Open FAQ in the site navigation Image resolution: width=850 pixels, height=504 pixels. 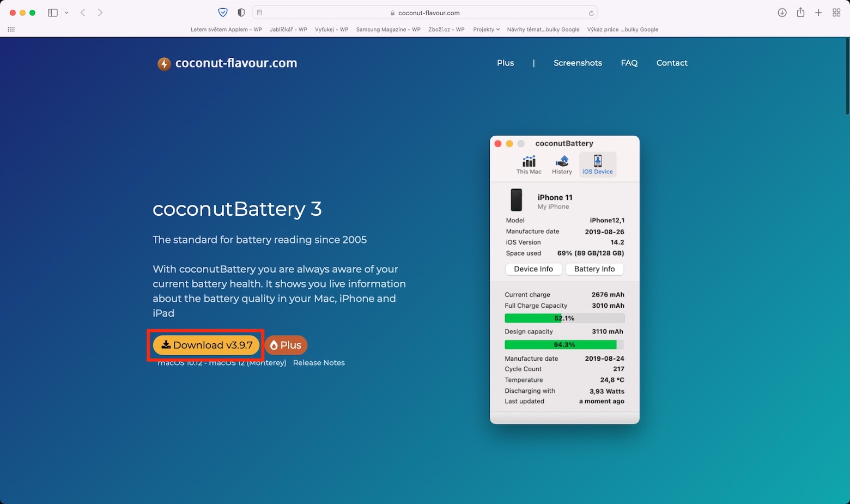pyautogui.click(x=629, y=63)
